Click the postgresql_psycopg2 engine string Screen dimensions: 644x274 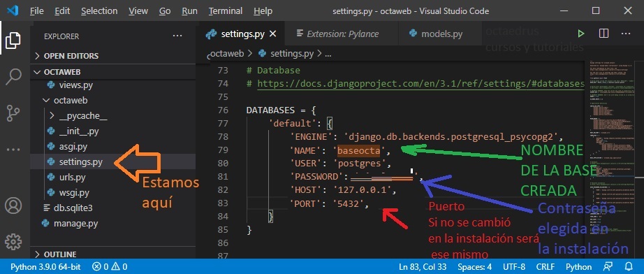[x=452, y=137]
